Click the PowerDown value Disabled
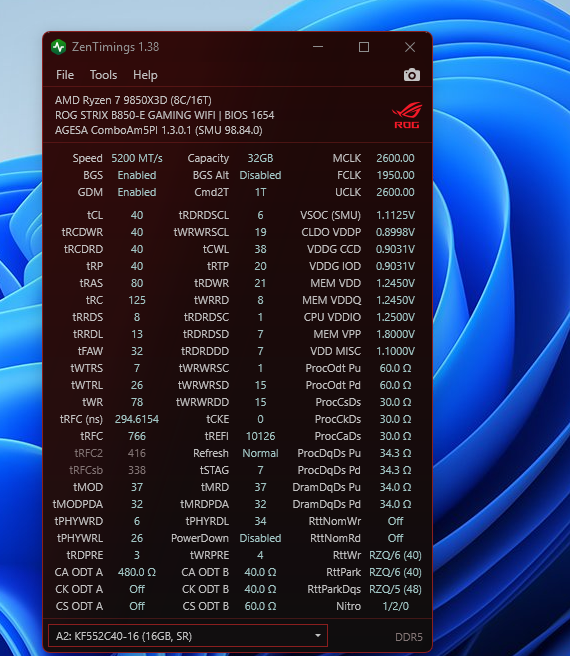Screen dimensions: 570x656 coord(260,538)
